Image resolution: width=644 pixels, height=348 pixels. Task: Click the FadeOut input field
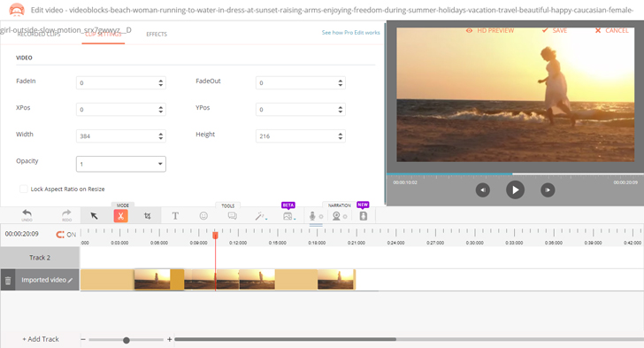(300, 83)
